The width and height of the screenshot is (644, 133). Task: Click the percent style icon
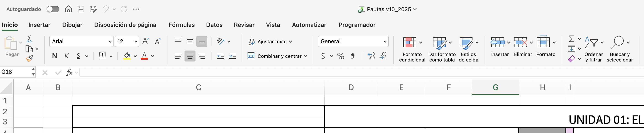(340, 56)
